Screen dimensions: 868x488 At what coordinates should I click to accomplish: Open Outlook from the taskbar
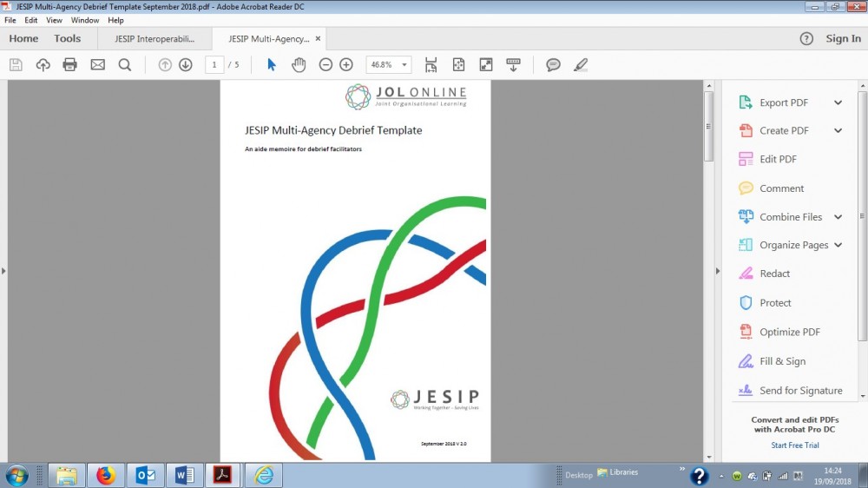146,475
